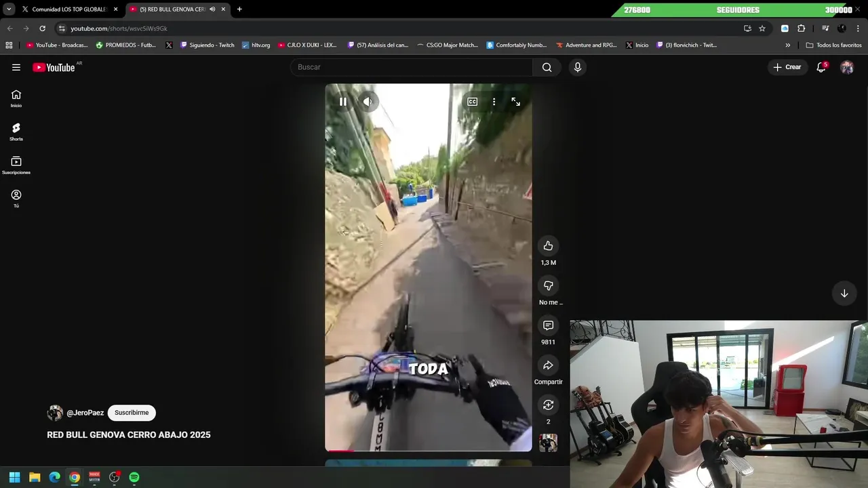Screen dimensions: 868x488
Task: Mute the RED BULL GENOVA tab audio
Action: click(212, 9)
